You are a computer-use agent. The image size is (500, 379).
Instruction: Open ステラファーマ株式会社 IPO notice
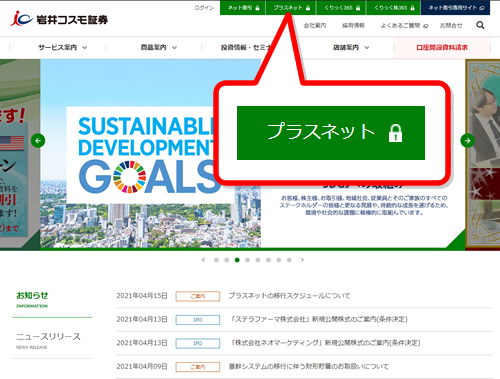[318, 319]
